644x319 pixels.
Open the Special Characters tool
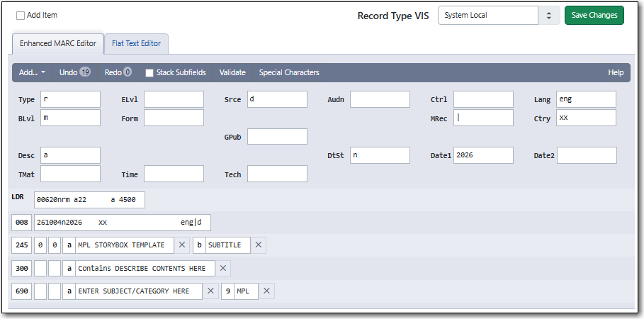(289, 72)
